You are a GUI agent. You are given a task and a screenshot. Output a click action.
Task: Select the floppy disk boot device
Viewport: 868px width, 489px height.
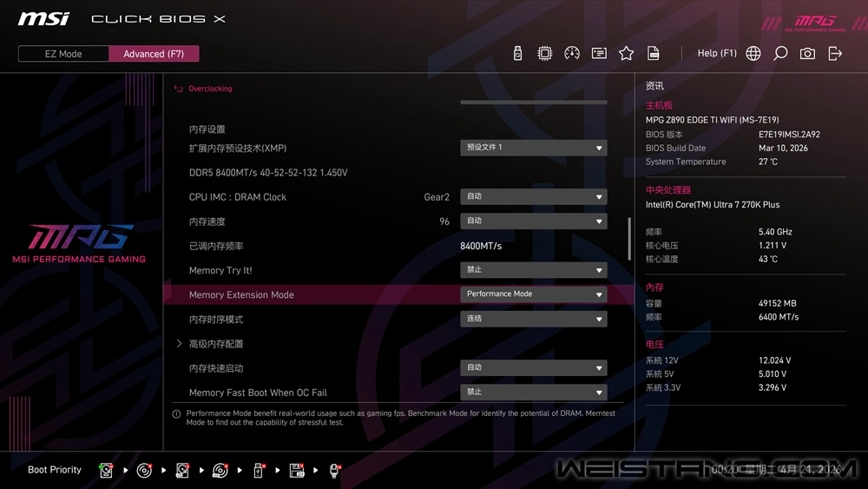pos(297,470)
